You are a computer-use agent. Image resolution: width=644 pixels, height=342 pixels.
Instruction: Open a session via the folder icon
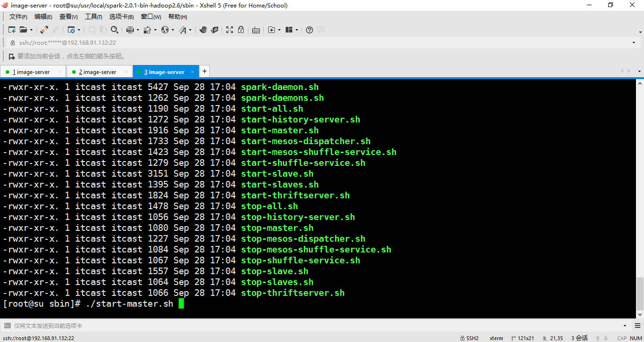point(24,30)
